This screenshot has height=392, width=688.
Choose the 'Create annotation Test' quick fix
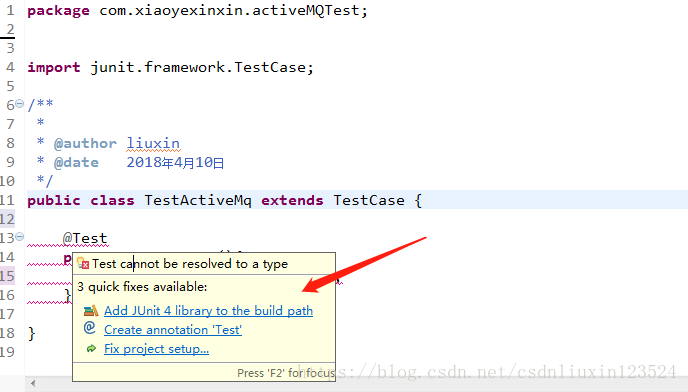pos(173,330)
